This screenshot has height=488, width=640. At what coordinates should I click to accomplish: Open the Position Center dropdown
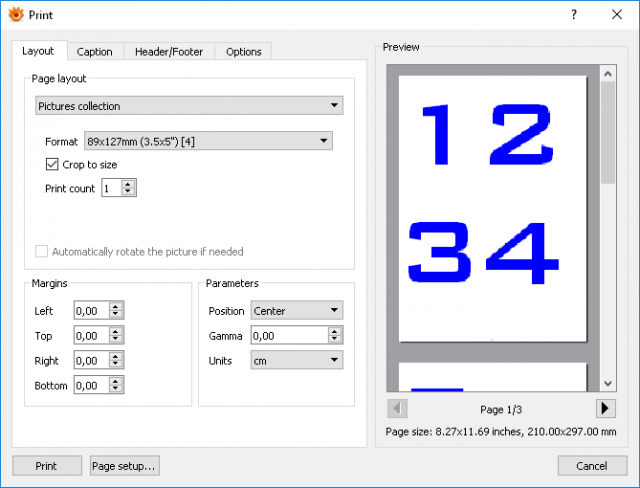coord(297,311)
